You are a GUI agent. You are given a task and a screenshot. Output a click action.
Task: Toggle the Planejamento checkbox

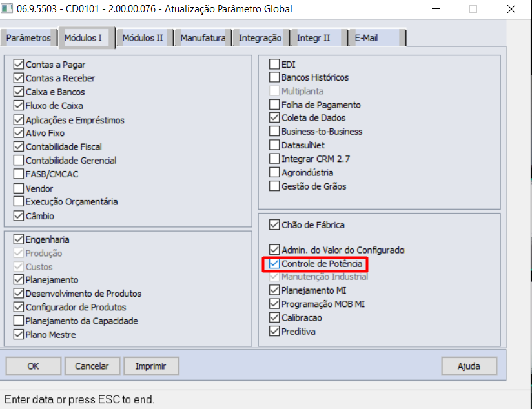click(19, 280)
